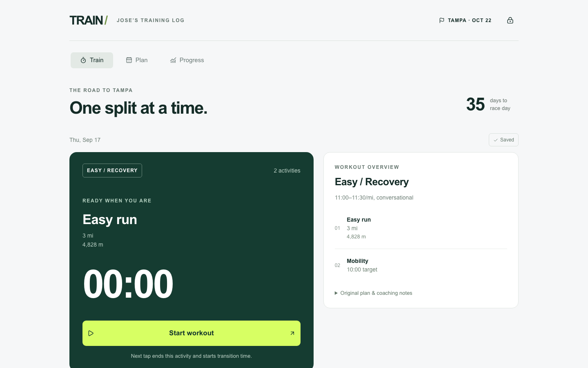Viewport: 588px width, 368px height.
Task: Click the play icon on Start workout
Action: click(91, 333)
